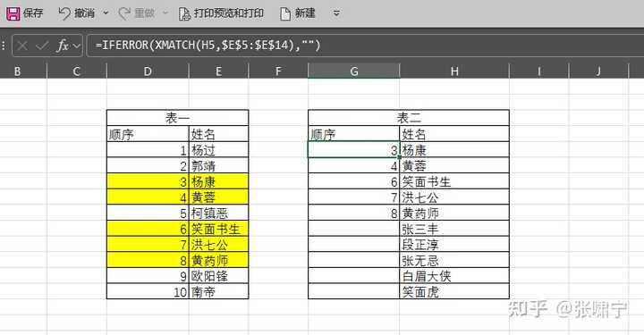Viewport: 644px width, 335px height.
Task: Click the cell containing 郭靖
Action: tap(218, 165)
